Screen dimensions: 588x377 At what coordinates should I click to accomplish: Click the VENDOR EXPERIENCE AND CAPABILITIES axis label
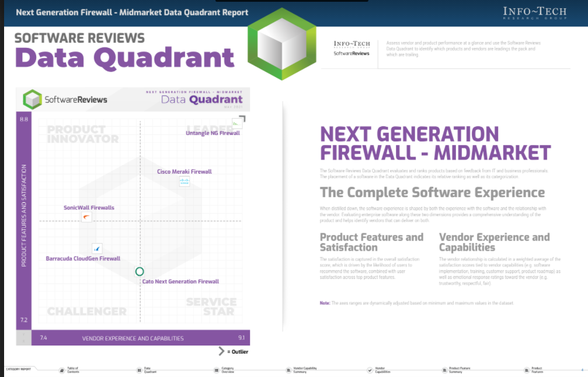point(133,338)
